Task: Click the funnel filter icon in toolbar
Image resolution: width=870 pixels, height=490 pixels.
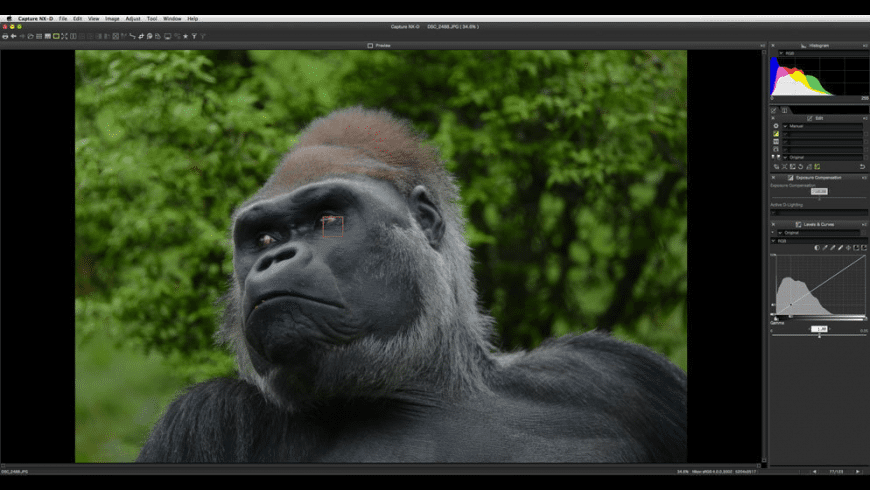Action: pyautogui.click(x=194, y=36)
